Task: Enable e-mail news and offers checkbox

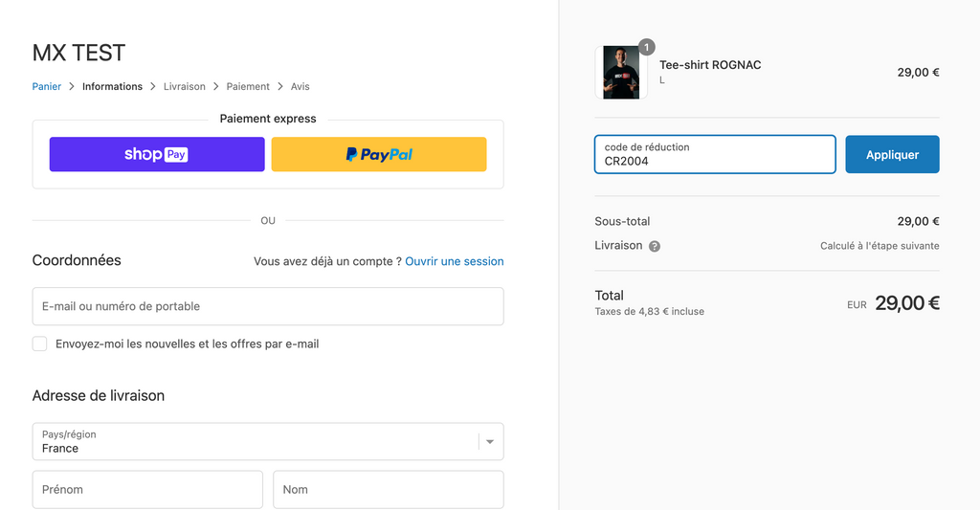Action: (x=39, y=344)
